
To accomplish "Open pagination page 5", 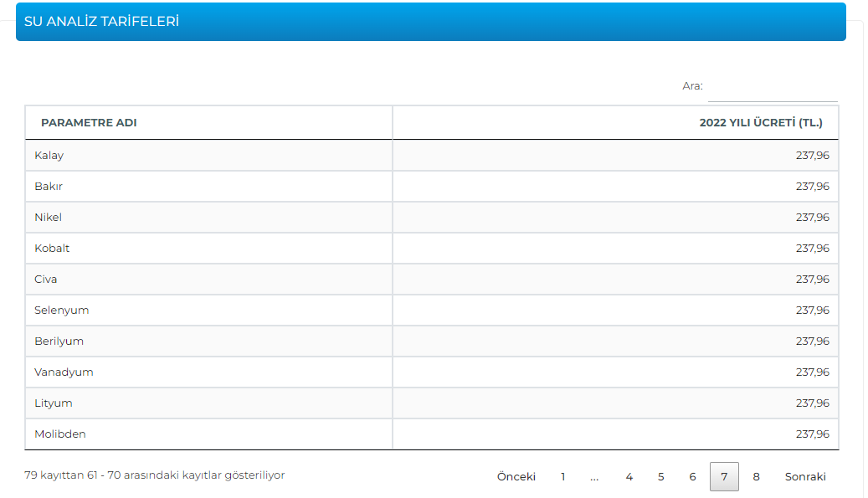I will click(x=661, y=476).
